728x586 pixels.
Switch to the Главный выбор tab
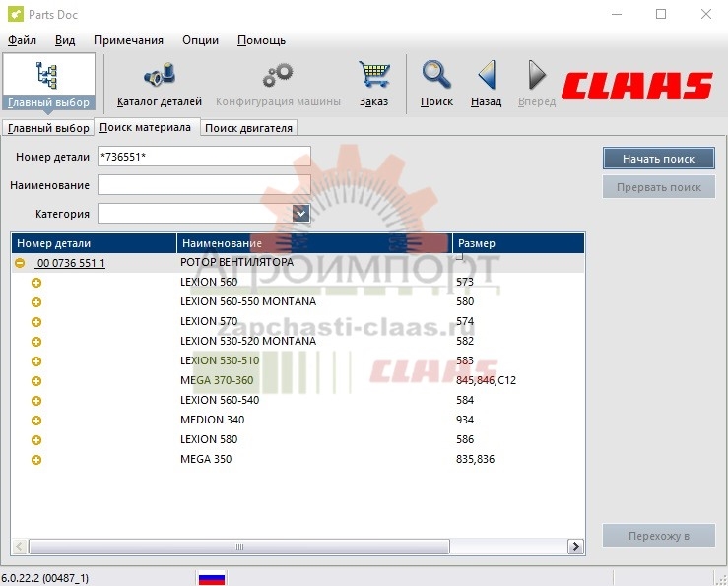coord(48,128)
